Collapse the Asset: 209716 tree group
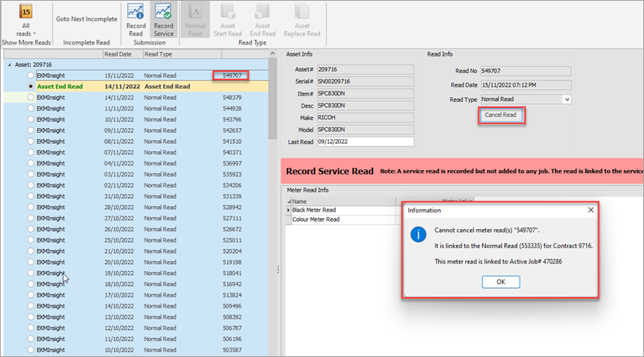 coord(9,64)
